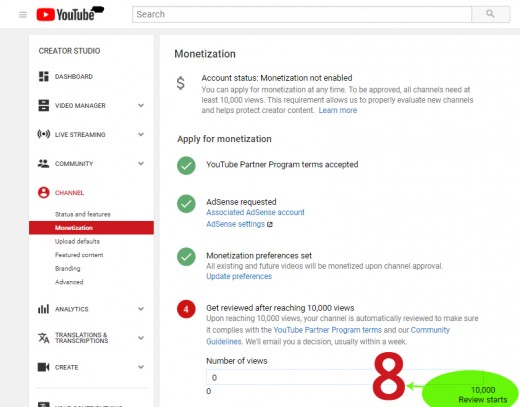Viewport: 520px width, 407px height.
Task: Open the Community Guidelines link
Action: pyautogui.click(x=328, y=336)
